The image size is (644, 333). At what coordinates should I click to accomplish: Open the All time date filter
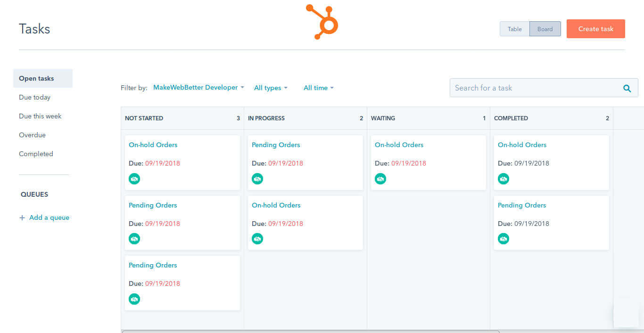pos(319,87)
